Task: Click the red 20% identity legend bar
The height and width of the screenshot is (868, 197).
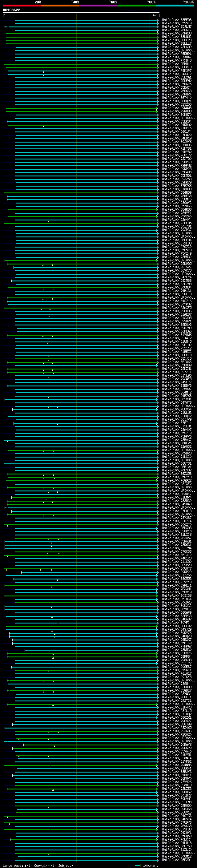Action: tap(22, 6)
